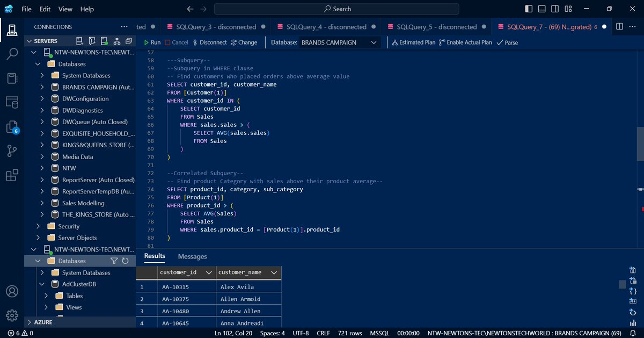Click the results grid scrollbar thumb

click(x=622, y=284)
